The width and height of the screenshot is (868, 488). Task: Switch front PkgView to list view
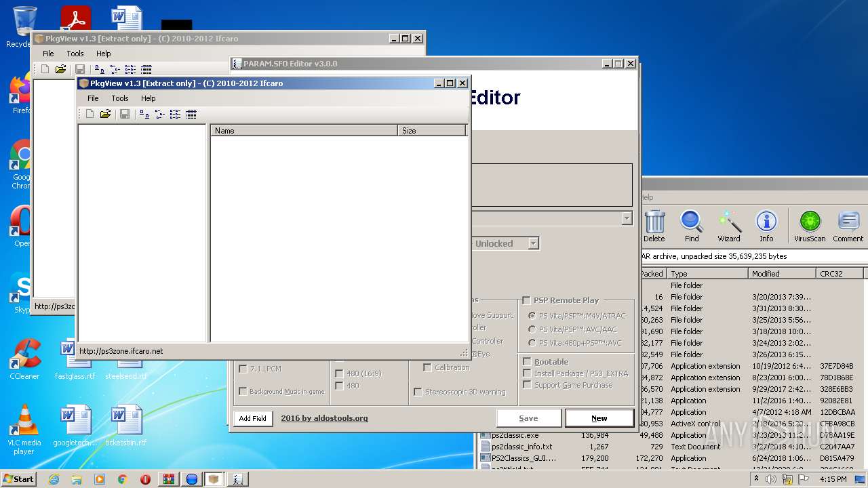[x=175, y=114]
